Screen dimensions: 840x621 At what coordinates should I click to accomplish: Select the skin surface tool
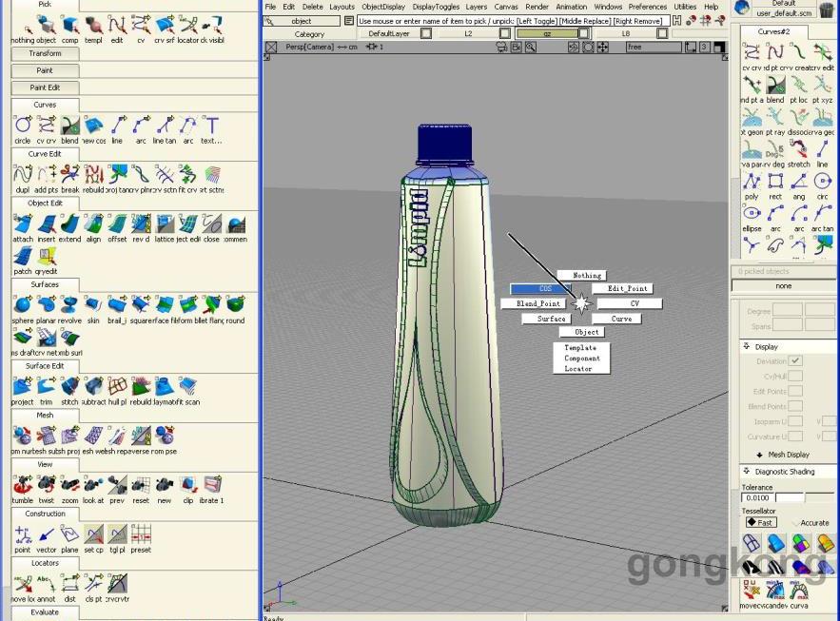pyautogui.click(x=93, y=305)
